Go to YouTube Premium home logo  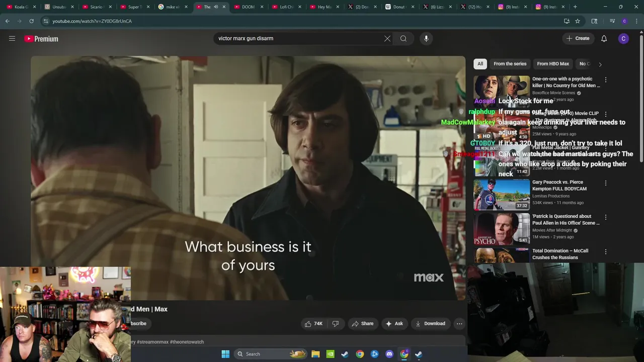tap(41, 39)
